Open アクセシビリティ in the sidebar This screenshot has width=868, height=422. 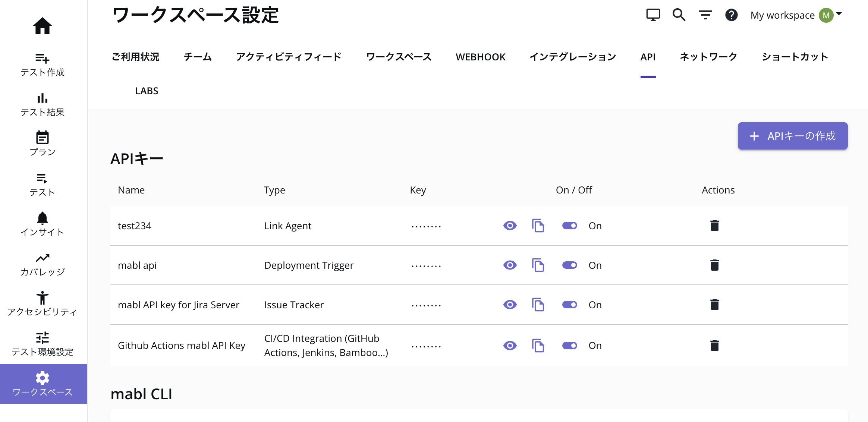42,303
